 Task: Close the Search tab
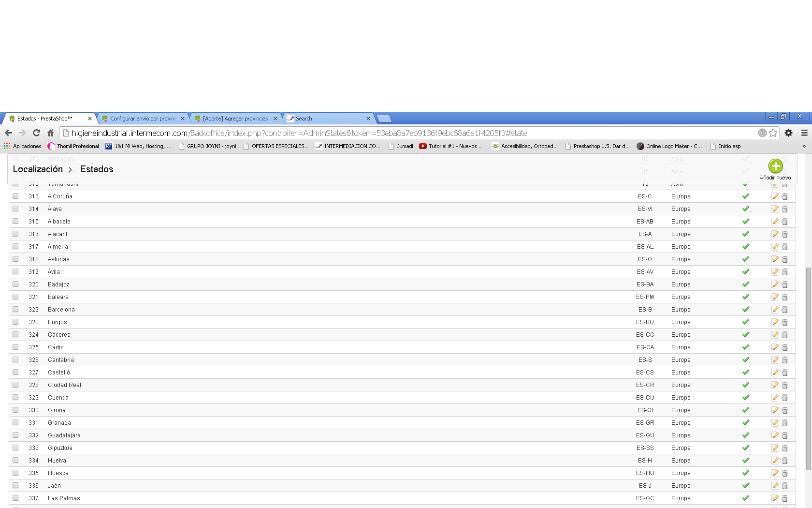[x=368, y=119]
